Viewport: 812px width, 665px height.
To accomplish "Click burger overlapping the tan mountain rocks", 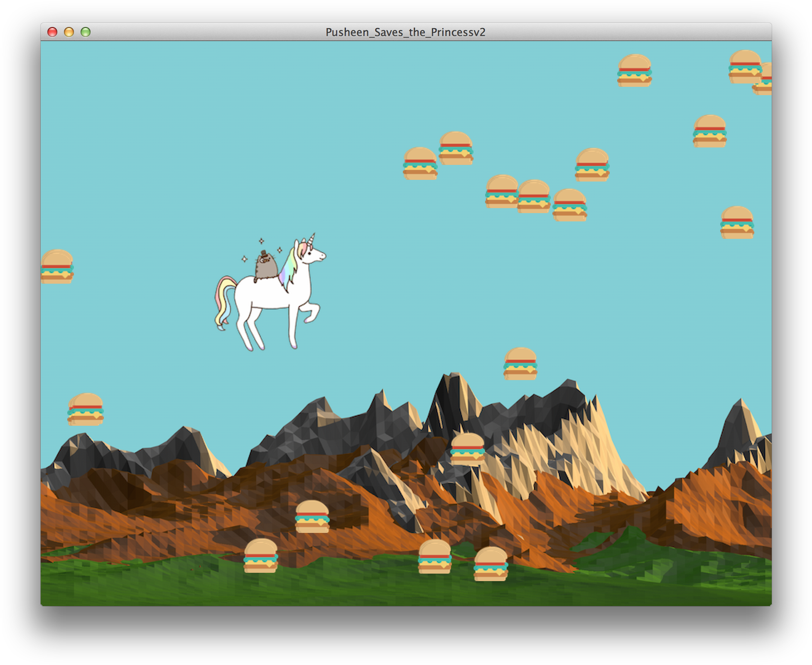I will point(467,449).
